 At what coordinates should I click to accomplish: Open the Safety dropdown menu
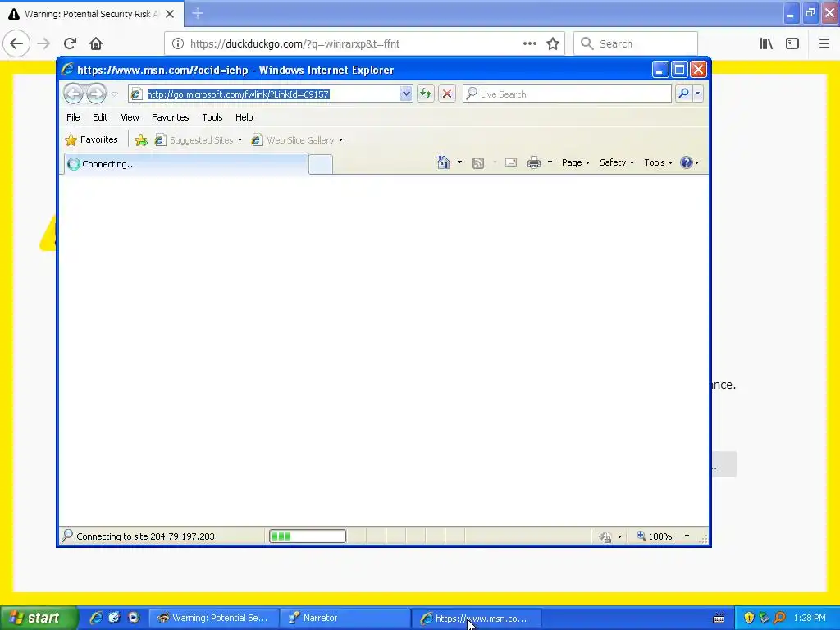click(617, 162)
